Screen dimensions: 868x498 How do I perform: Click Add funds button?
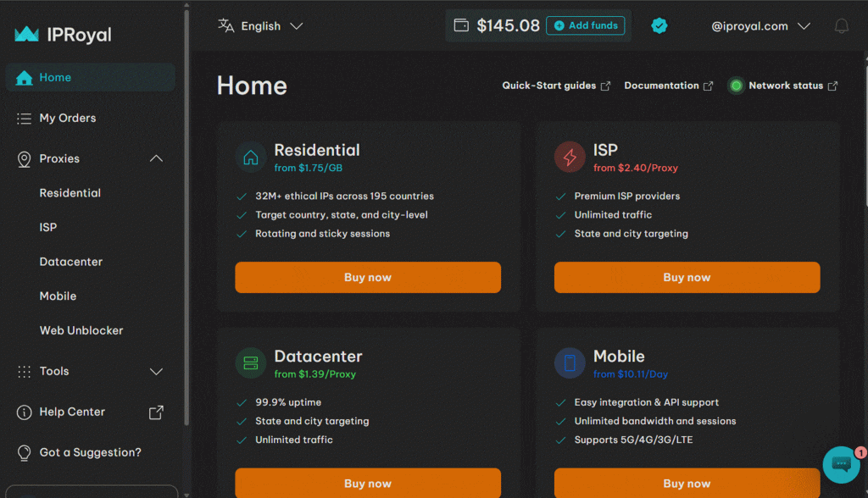586,25
